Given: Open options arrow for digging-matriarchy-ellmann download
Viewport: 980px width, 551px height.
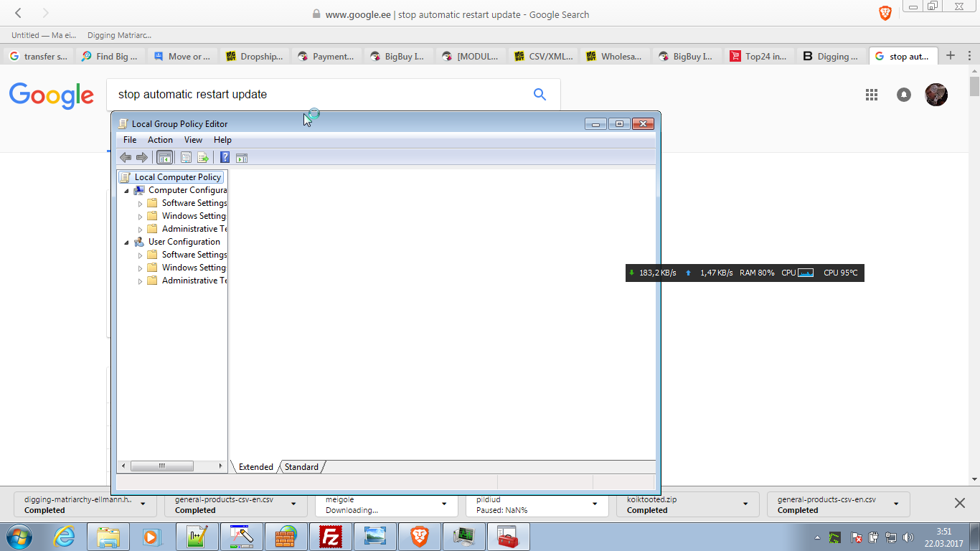Looking at the screenshot, I should tap(143, 504).
